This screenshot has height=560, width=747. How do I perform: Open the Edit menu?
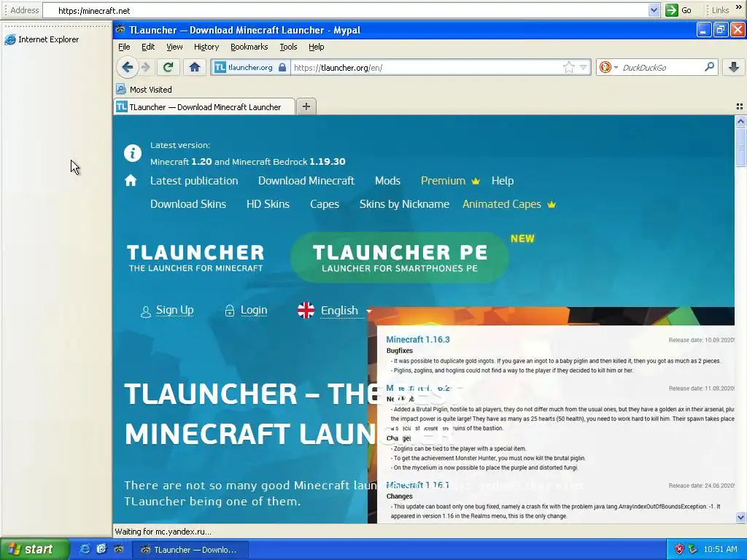tap(148, 47)
